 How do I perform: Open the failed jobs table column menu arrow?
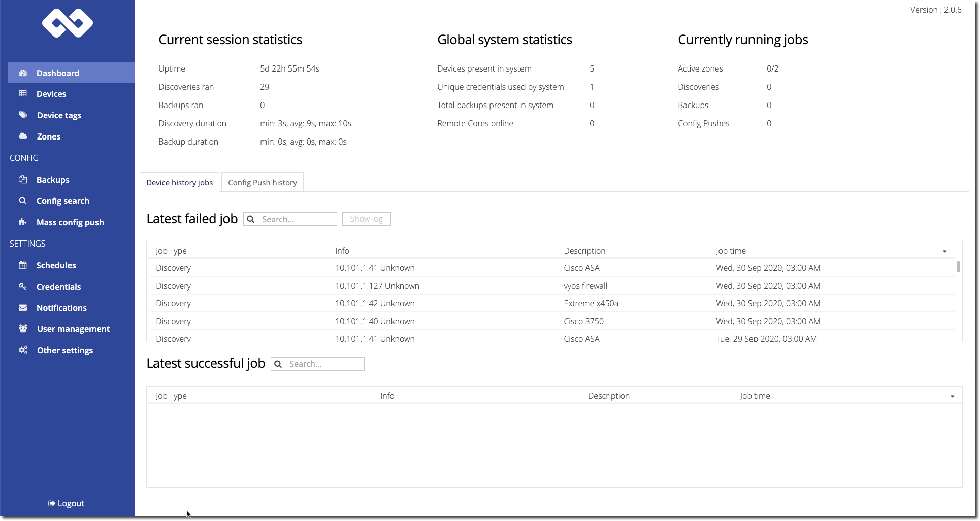[944, 251]
